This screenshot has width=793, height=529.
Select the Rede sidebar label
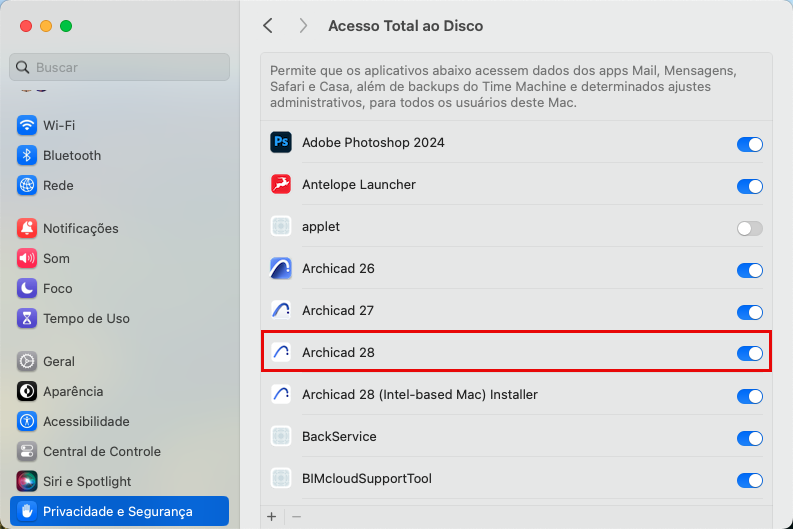point(58,186)
